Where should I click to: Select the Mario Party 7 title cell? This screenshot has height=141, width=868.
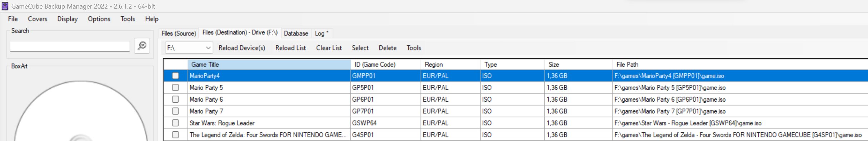(269, 111)
